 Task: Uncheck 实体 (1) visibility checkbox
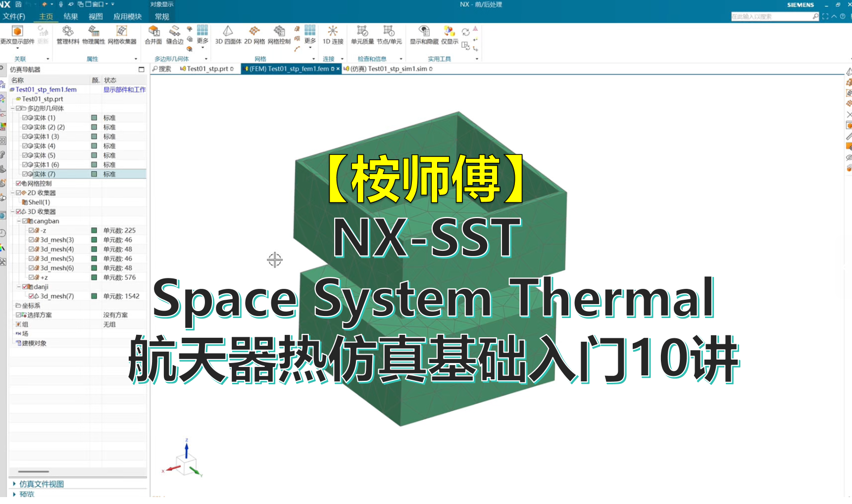point(25,118)
